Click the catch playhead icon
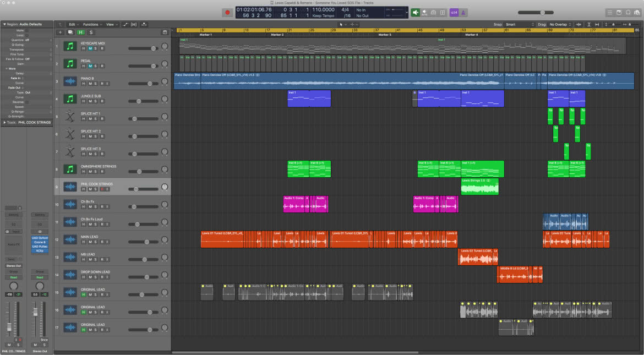The width and height of the screenshot is (644, 355). point(144,25)
